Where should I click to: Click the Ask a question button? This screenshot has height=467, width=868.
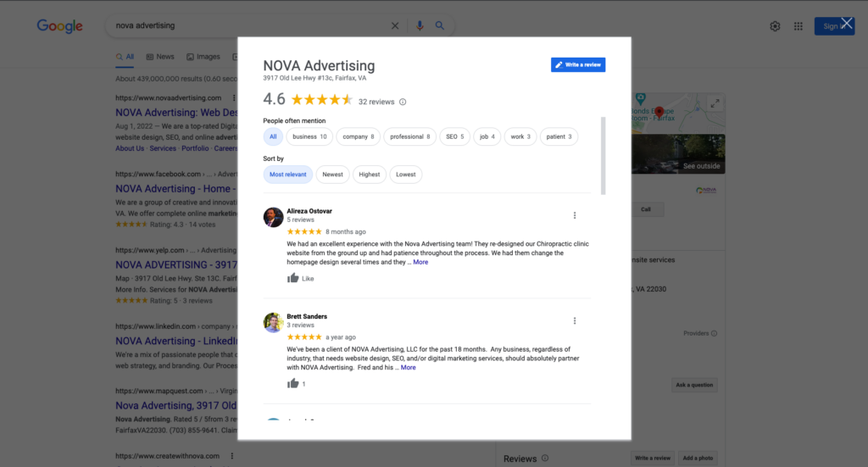point(694,385)
